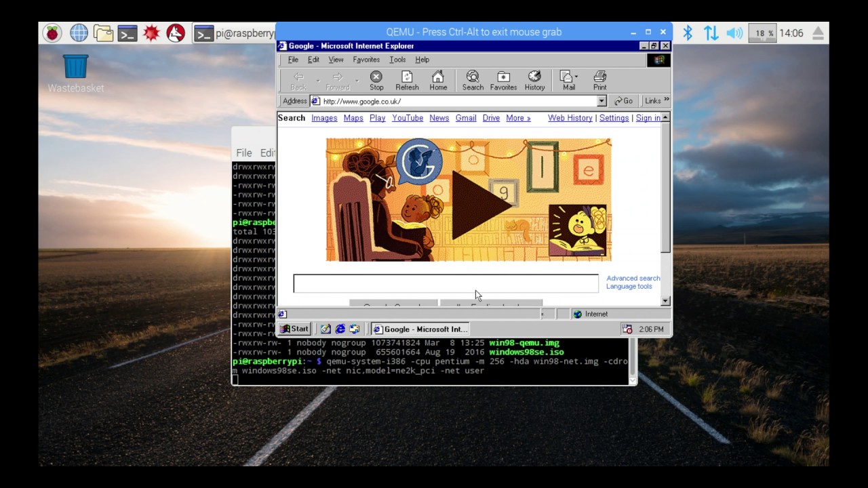Viewport: 868px width, 488px height.
Task: Open the Web History link
Action: point(570,118)
